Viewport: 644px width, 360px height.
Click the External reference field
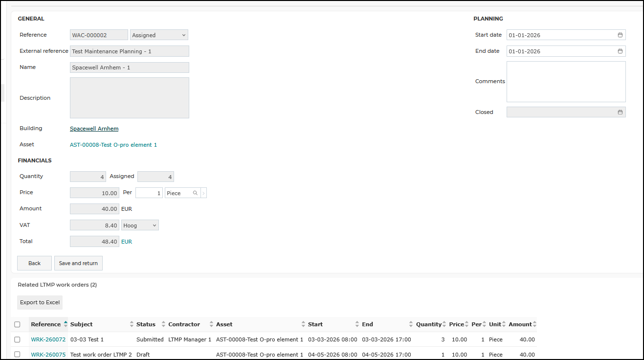[130, 51]
